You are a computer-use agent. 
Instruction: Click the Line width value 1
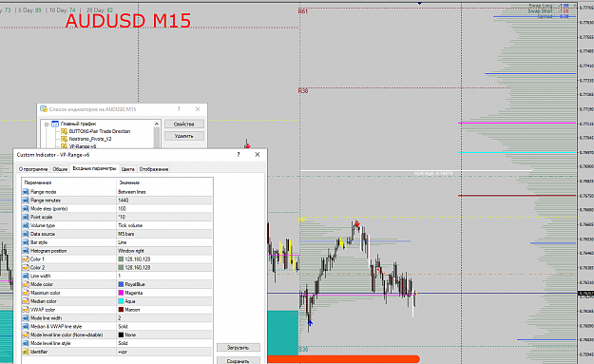coord(164,277)
